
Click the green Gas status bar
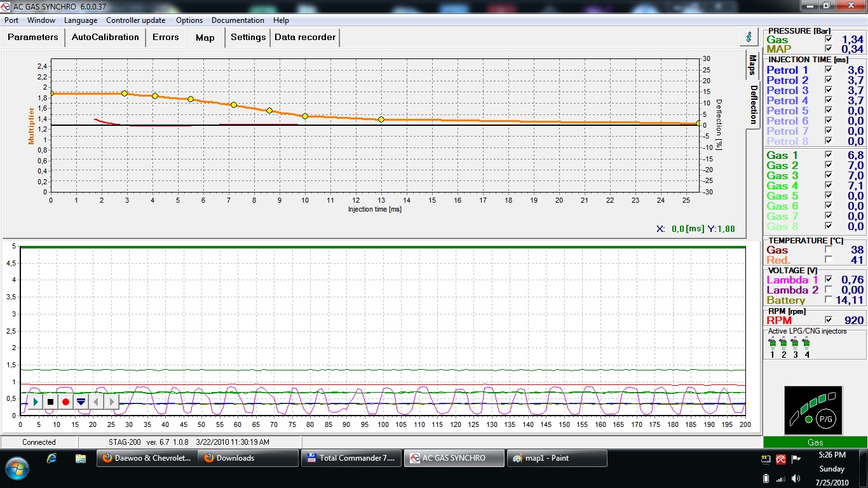815,442
